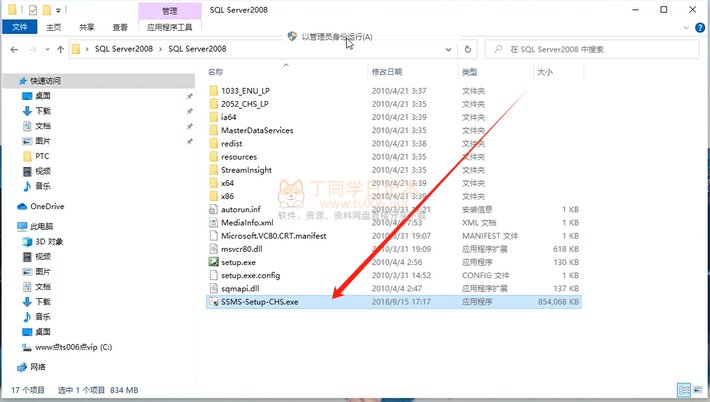Select the x86 folder icon
Viewport: 710px width, 402px height.
[x=214, y=196]
